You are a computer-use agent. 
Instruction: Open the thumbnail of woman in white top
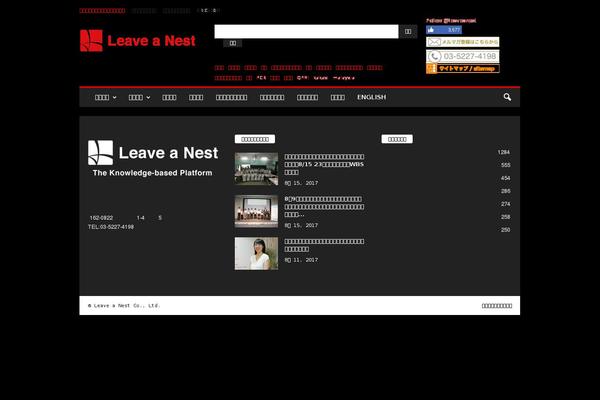pos(256,253)
